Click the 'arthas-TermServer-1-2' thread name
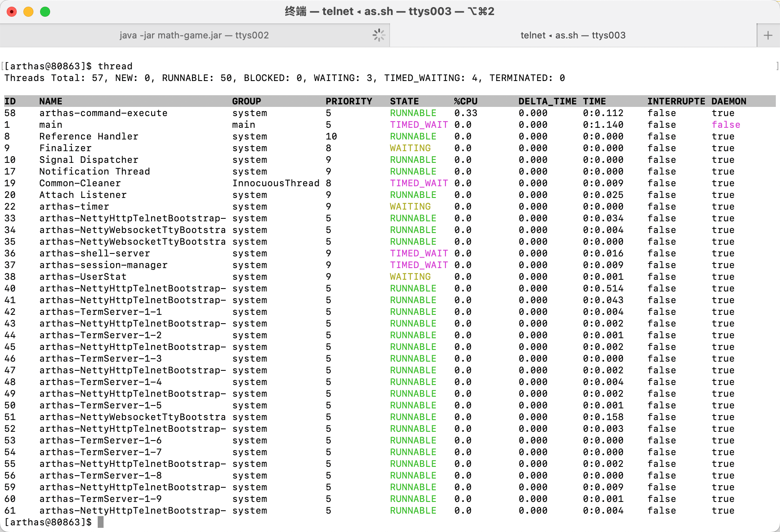This screenshot has height=532, width=780. (100, 335)
